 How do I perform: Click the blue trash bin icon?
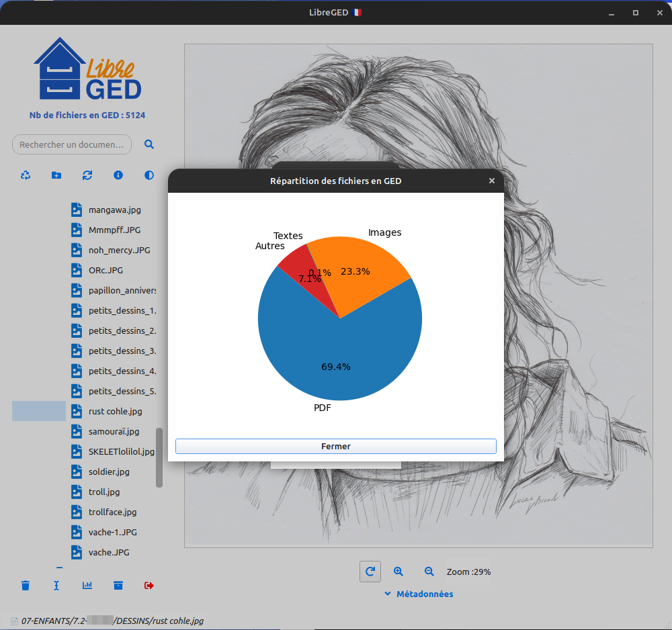click(26, 586)
